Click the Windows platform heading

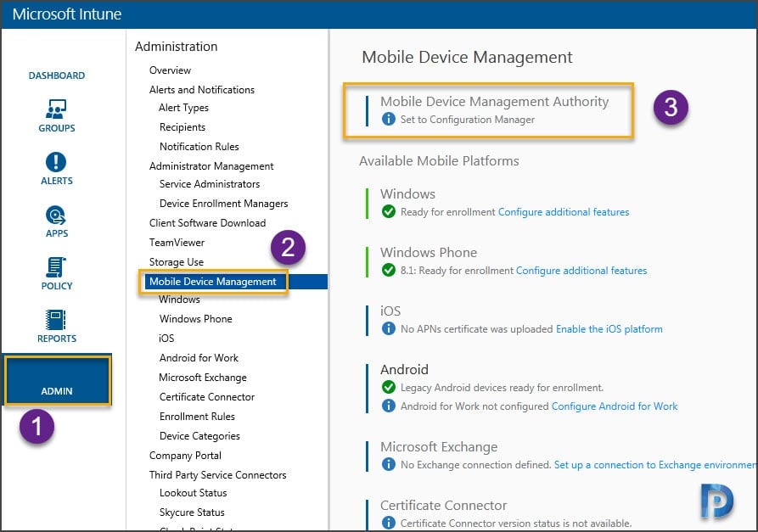407,193
